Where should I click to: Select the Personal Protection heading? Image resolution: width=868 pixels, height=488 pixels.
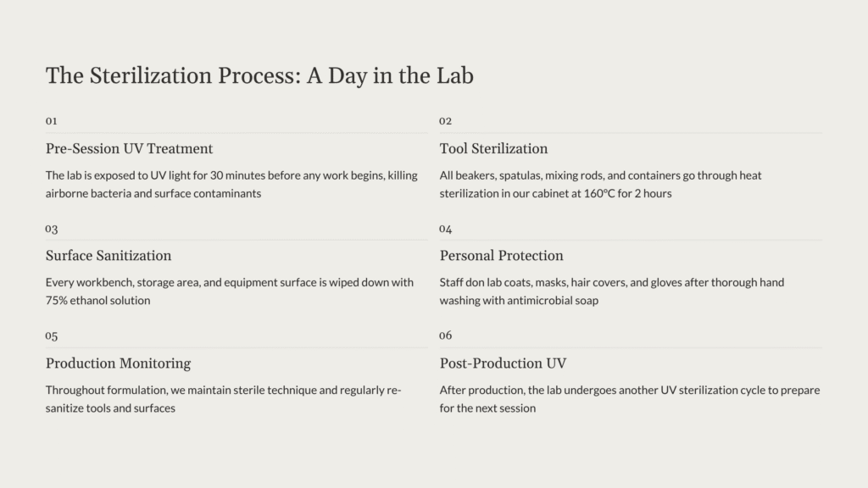click(501, 256)
